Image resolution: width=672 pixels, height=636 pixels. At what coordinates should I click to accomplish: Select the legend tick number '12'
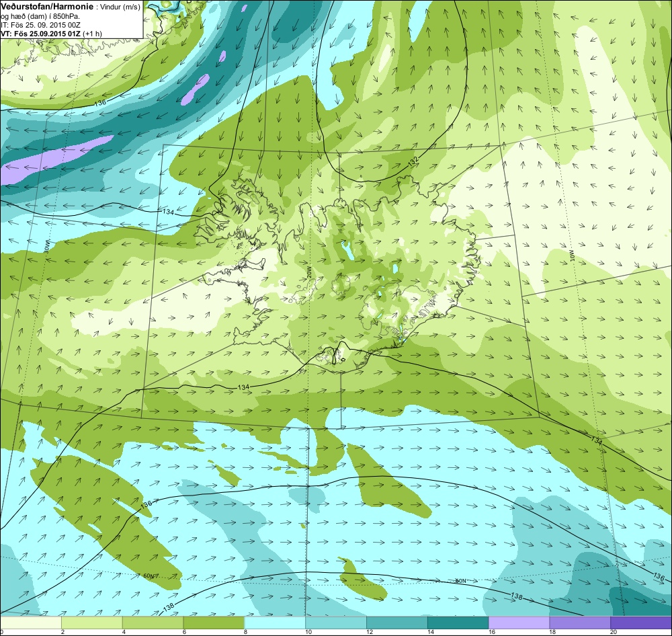click(370, 632)
